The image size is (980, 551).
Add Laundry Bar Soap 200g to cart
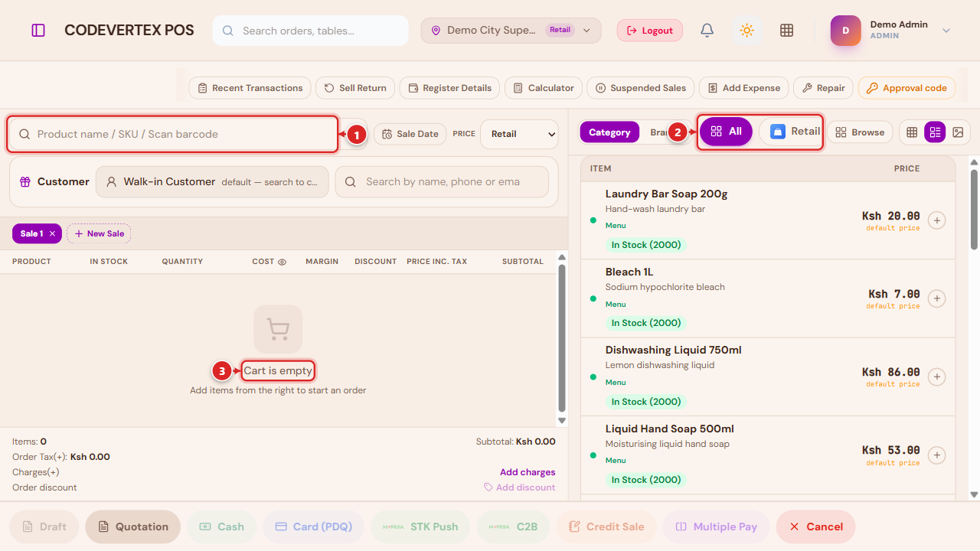tap(936, 220)
